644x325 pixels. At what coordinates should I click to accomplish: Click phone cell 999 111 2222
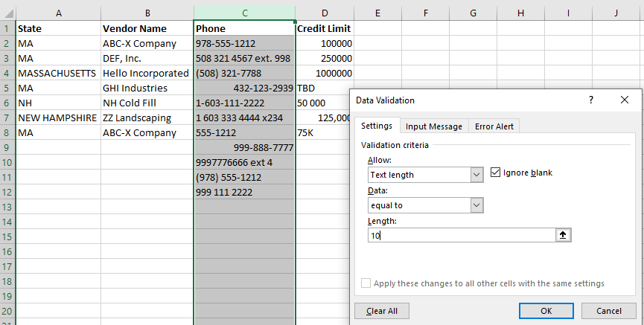pyautogui.click(x=244, y=192)
